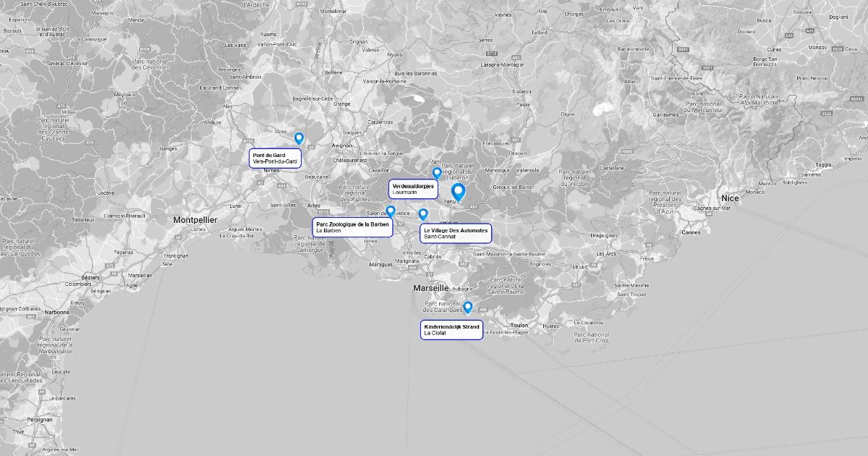This screenshot has width=868, height=456.
Task: Click the Béziers city name on the map
Action: tap(90, 277)
